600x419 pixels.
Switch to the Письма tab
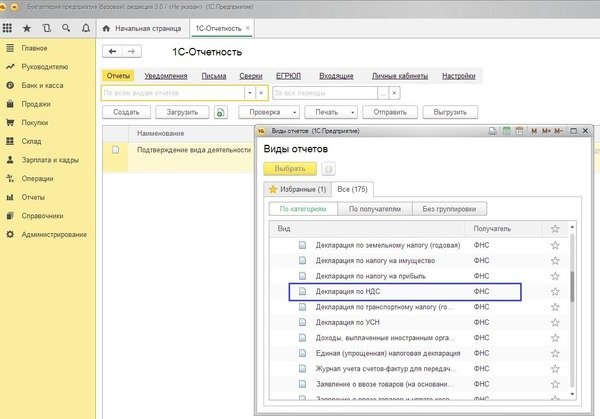pyautogui.click(x=214, y=76)
